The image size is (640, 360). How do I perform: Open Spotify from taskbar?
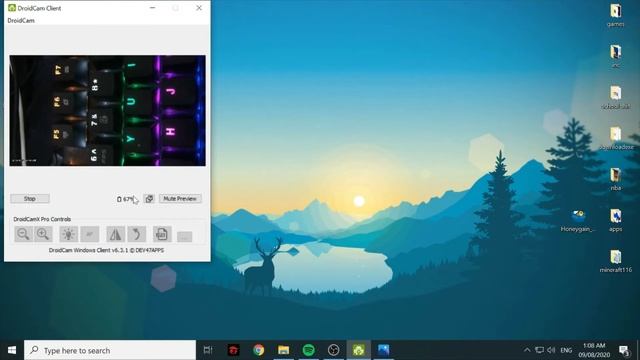[309, 350]
